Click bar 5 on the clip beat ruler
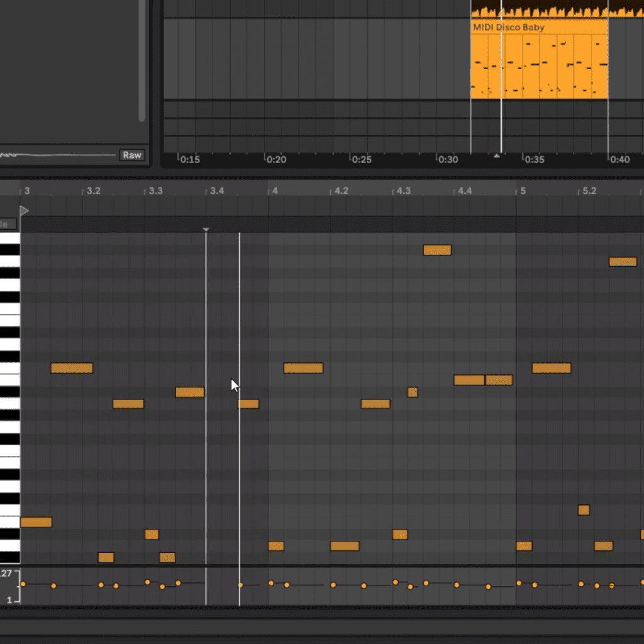The image size is (644, 644). 523,191
